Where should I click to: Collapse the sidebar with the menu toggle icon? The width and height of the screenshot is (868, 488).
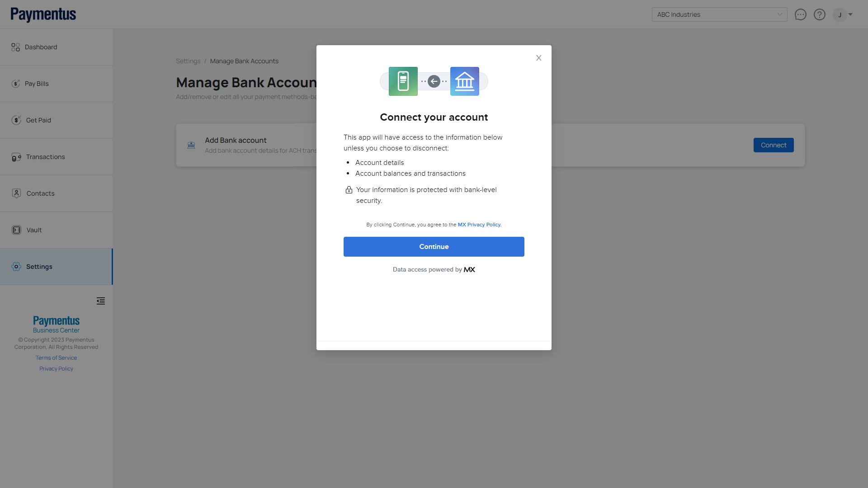(101, 301)
